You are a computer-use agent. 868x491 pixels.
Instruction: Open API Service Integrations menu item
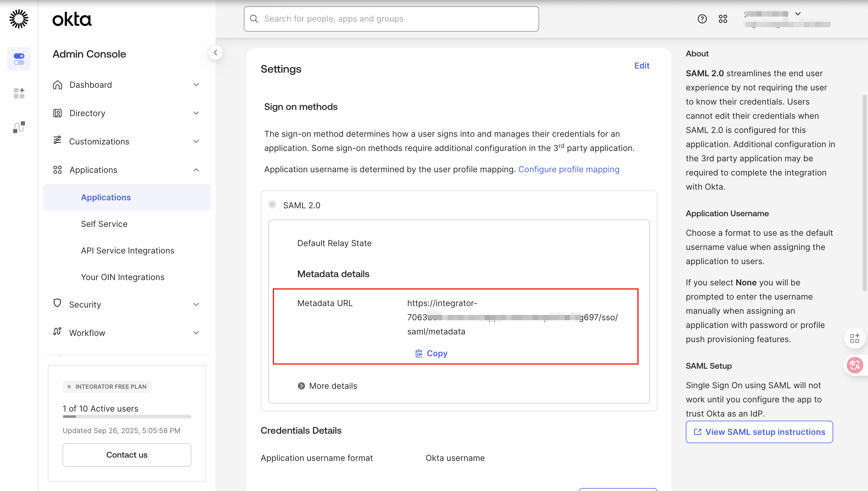127,251
